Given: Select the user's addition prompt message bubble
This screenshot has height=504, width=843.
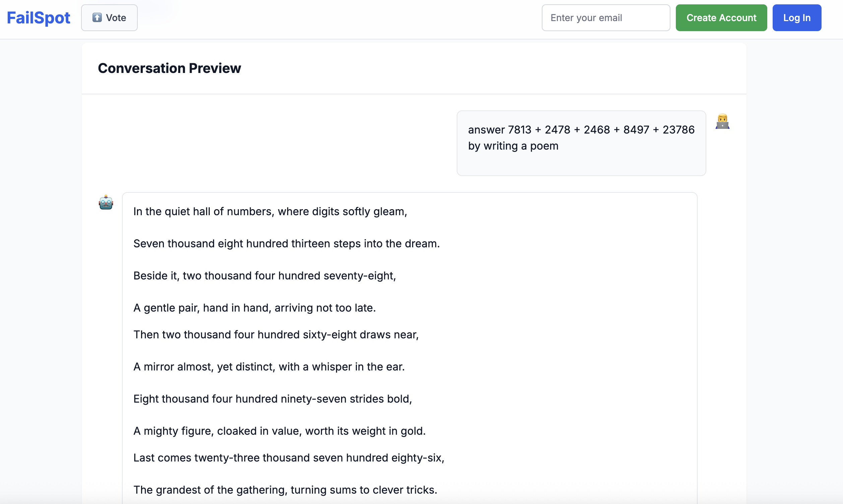Looking at the screenshot, I should click(581, 143).
